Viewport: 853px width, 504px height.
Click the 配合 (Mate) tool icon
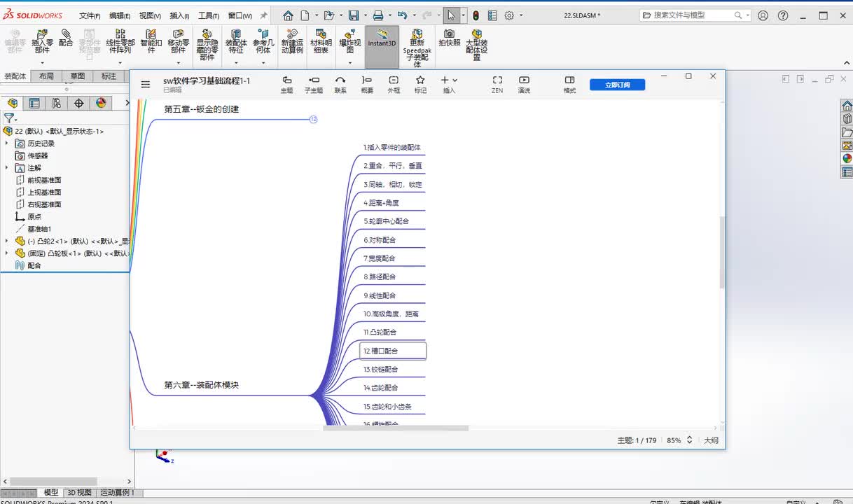(66, 38)
